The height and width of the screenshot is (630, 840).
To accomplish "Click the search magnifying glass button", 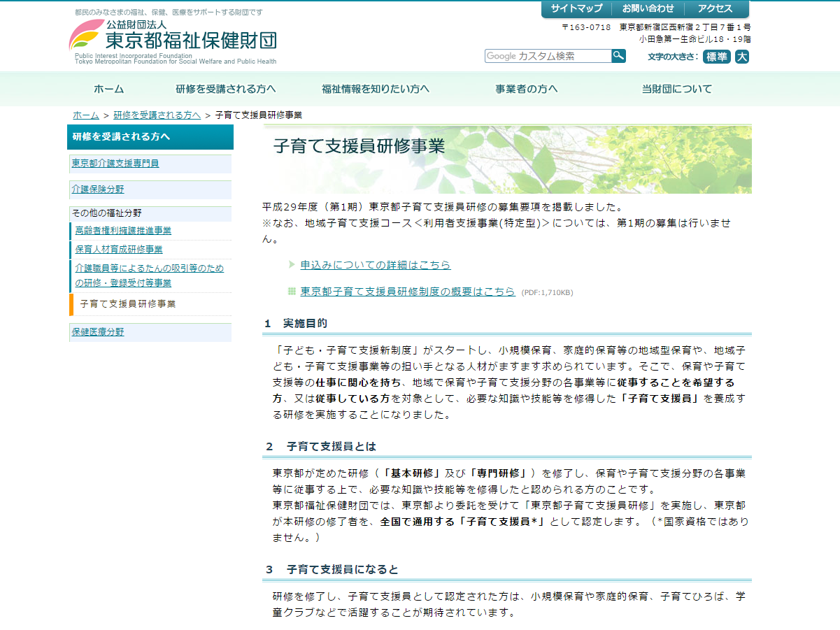I will [618, 56].
